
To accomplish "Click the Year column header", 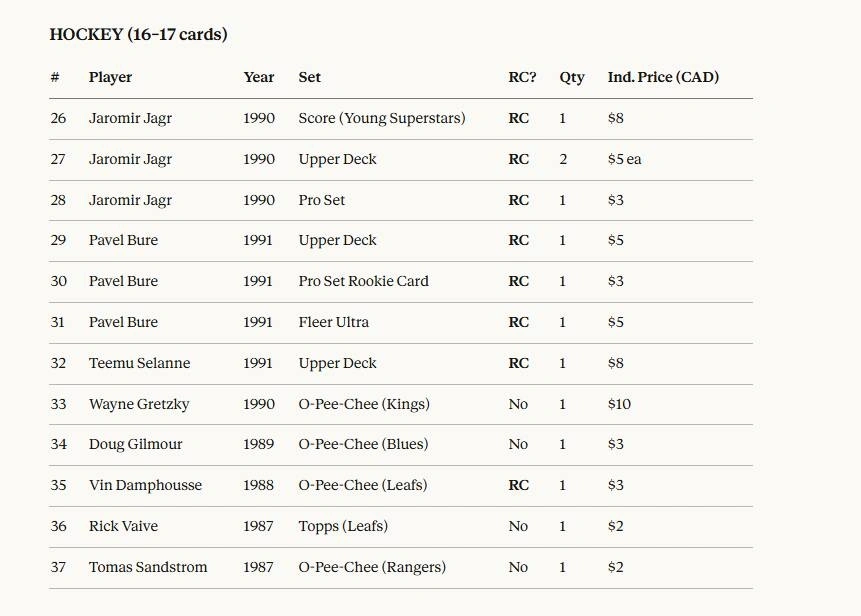I will 258,77.
